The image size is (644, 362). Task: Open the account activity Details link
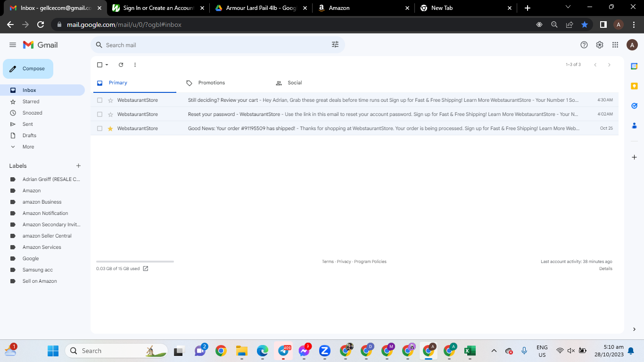click(606, 269)
